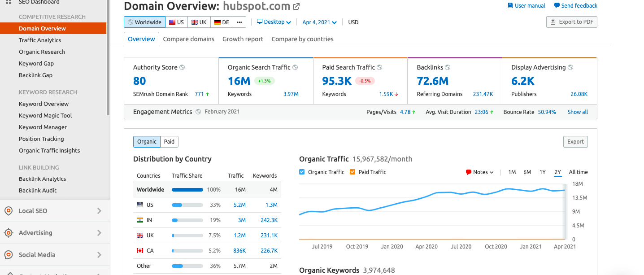This screenshot has height=275, width=644.
Task: Open Backlink Audit in sidebar
Action: point(38,190)
